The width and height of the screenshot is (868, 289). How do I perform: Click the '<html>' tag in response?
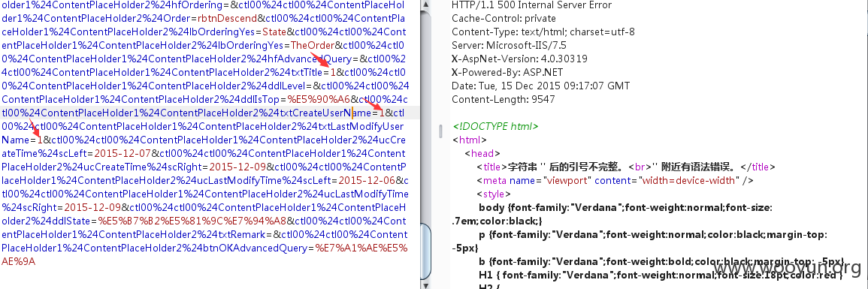point(470,140)
